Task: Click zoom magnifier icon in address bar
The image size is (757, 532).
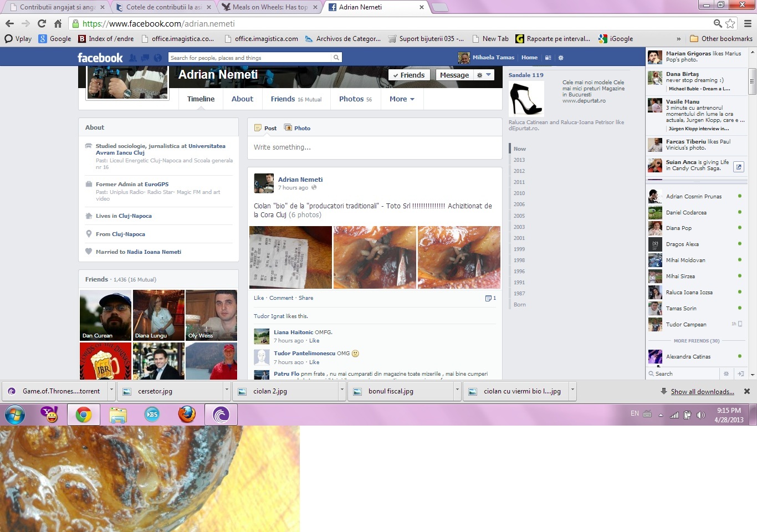Action: pyautogui.click(x=718, y=23)
